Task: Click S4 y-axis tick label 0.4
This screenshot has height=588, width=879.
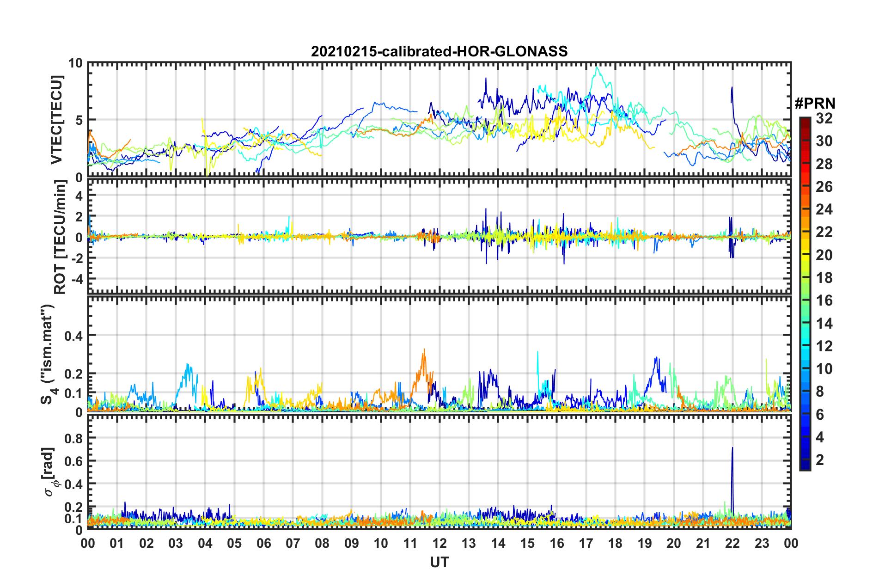Action: pyautogui.click(x=74, y=336)
